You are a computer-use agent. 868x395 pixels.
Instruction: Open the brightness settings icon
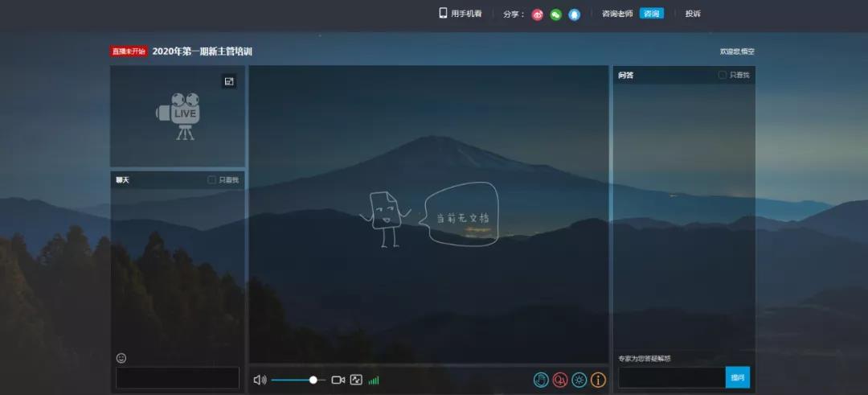(579, 380)
